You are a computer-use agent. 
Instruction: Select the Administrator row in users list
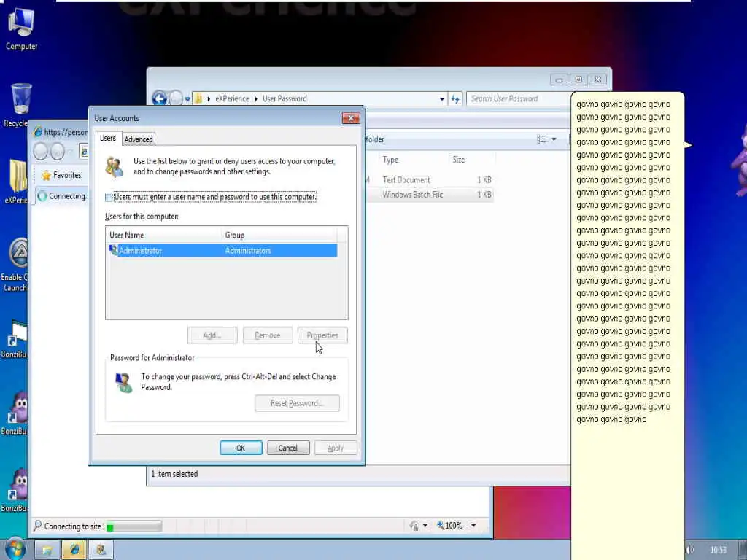point(222,251)
